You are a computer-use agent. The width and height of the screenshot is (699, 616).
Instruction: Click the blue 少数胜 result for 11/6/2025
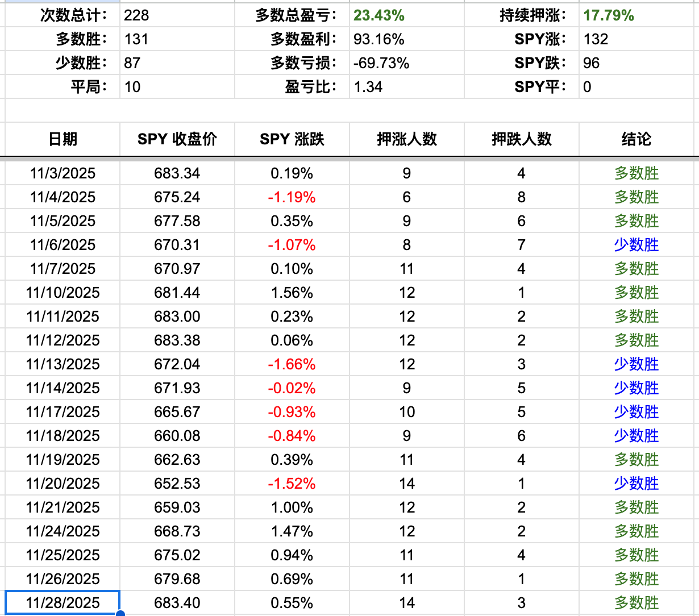click(636, 245)
